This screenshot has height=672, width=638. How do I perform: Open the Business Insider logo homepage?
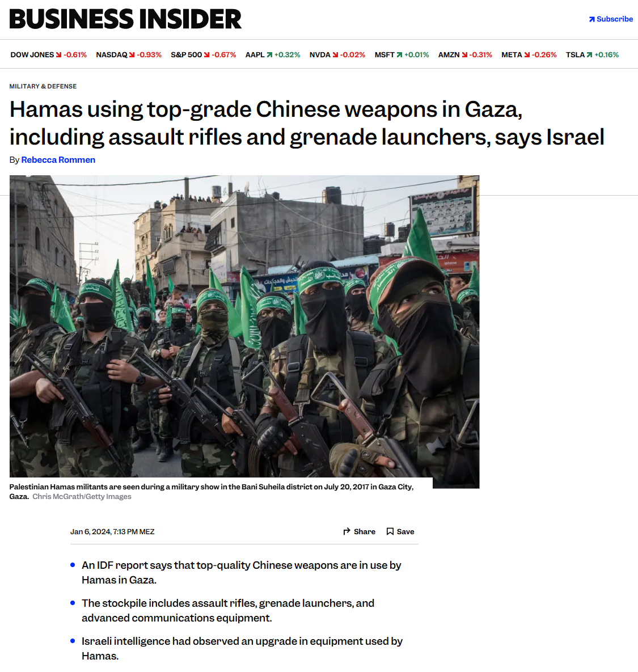click(x=125, y=19)
